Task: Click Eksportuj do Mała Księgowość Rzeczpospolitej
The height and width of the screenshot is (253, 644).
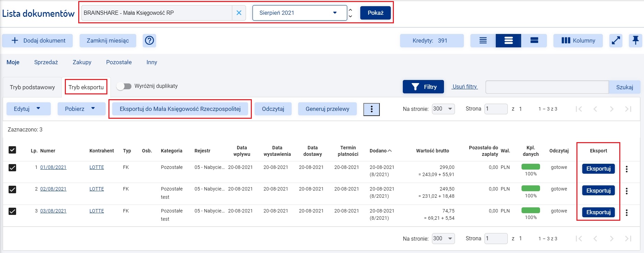Action: 180,109
